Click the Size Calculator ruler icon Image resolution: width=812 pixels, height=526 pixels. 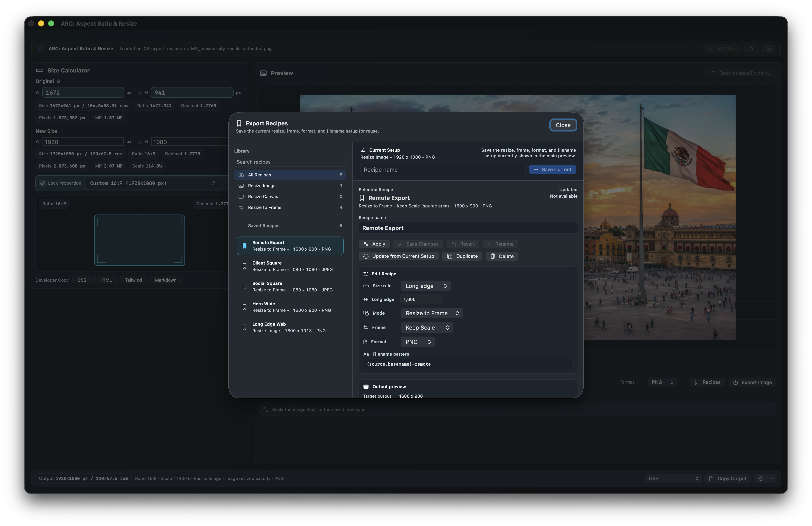tap(39, 70)
